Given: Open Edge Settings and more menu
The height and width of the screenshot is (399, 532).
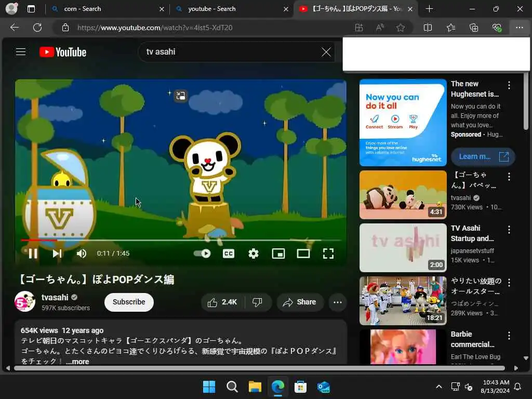Looking at the screenshot, I should pyautogui.click(x=520, y=28).
